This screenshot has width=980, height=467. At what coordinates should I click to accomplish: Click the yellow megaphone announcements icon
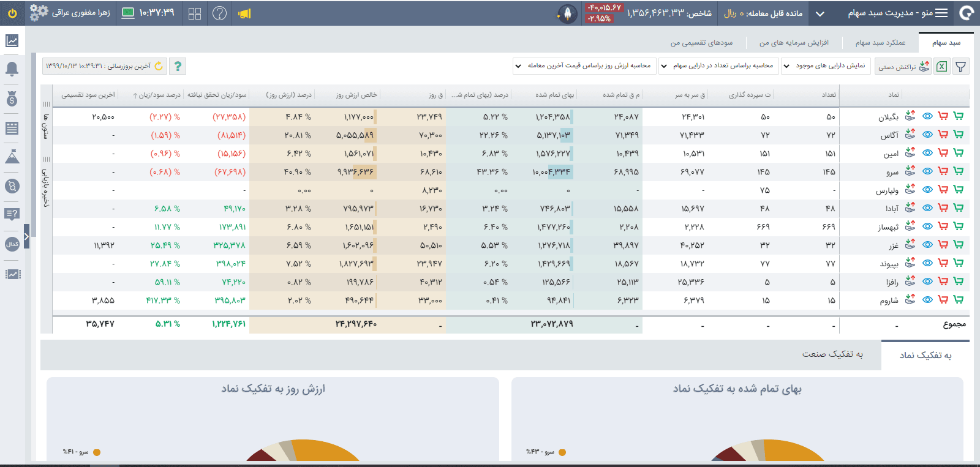tap(244, 13)
